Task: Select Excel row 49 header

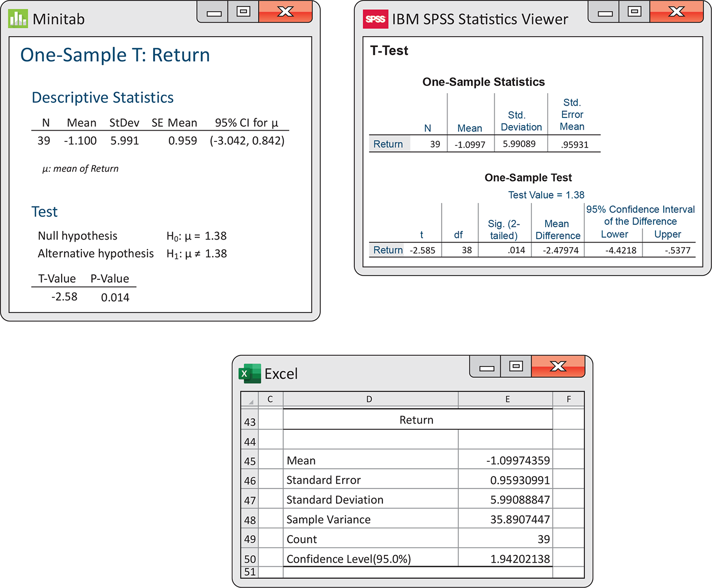Action: pyautogui.click(x=250, y=539)
